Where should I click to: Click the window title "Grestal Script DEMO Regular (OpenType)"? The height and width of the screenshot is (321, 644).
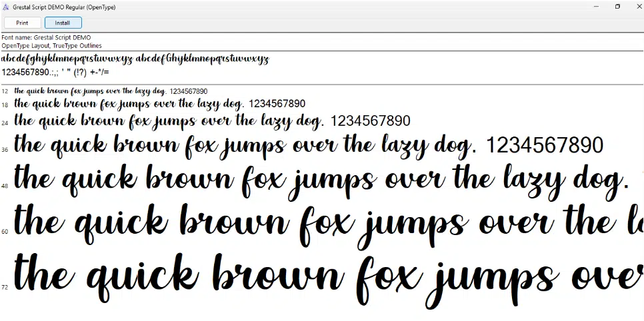64,7
